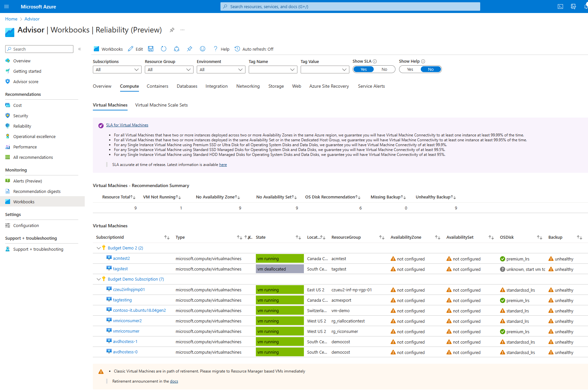Pin the Advisor workbook page
Screen dimensions: 588x392
172,30
